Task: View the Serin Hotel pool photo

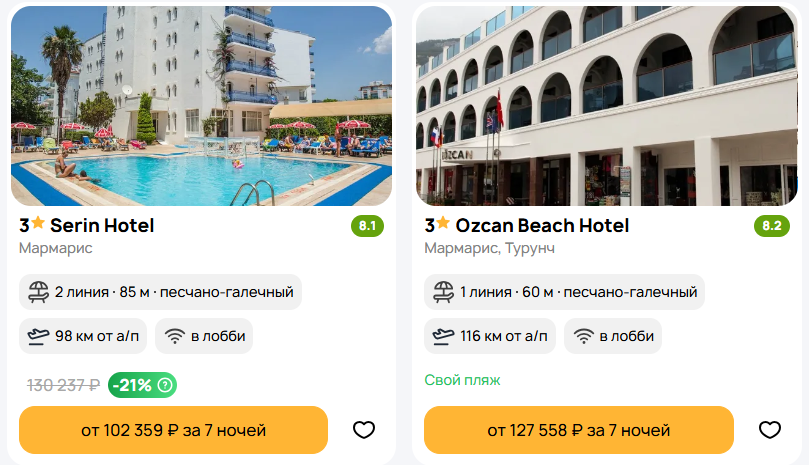Action: point(201,106)
